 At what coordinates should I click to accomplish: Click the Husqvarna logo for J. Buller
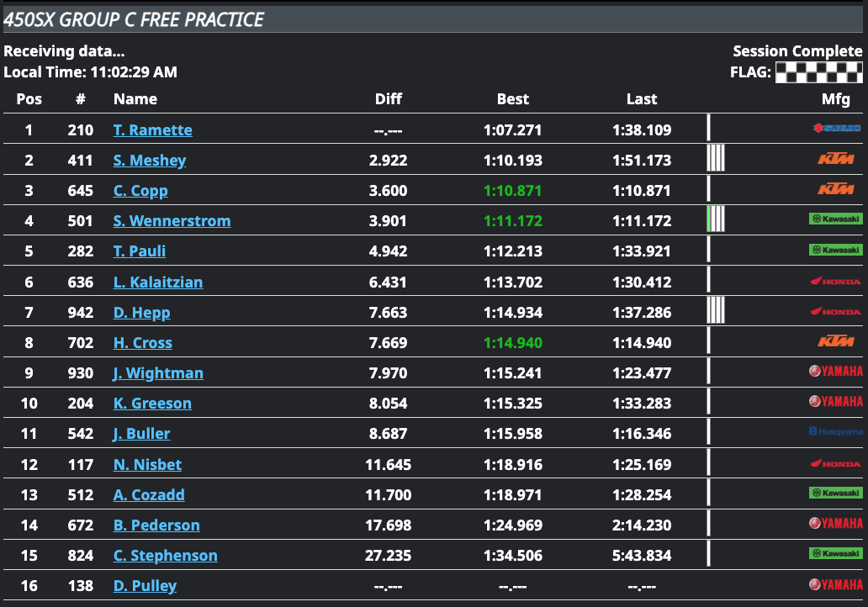835,432
